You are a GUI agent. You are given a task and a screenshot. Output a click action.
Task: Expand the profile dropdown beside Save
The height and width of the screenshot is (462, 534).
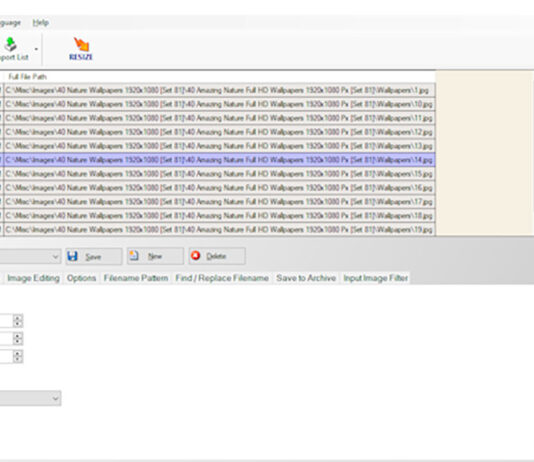click(x=55, y=257)
